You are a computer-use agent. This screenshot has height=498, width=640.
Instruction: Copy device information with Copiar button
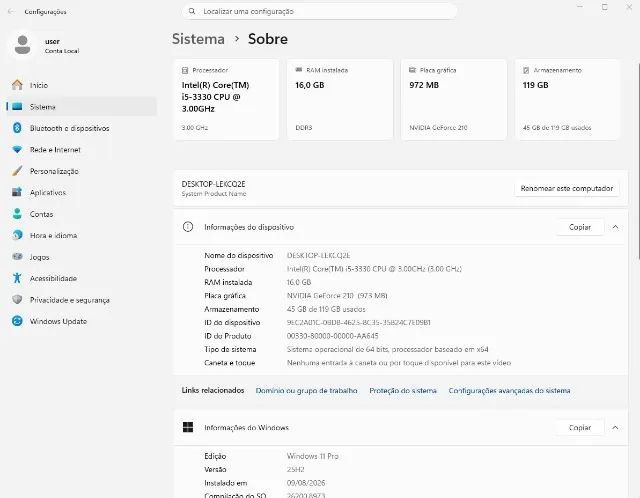click(x=580, y=227)
